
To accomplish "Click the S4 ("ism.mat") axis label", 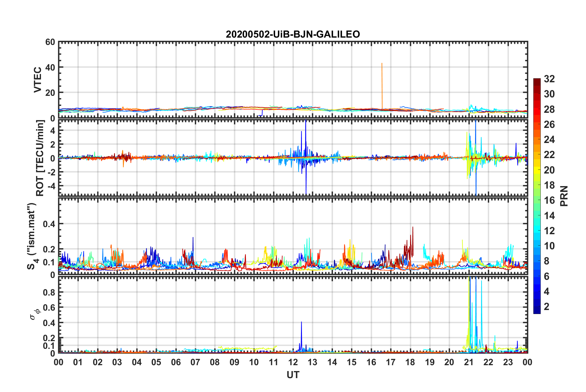I will click(32, 236).
